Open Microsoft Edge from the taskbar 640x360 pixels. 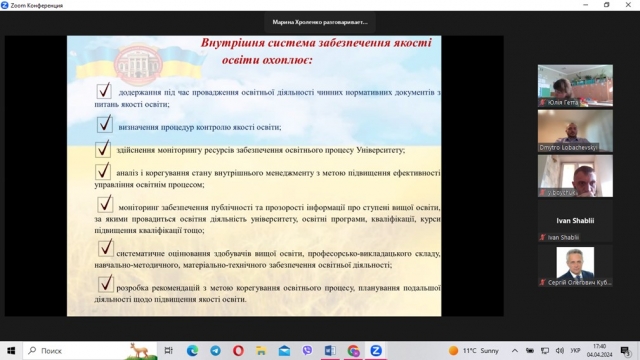pos(192,351)
